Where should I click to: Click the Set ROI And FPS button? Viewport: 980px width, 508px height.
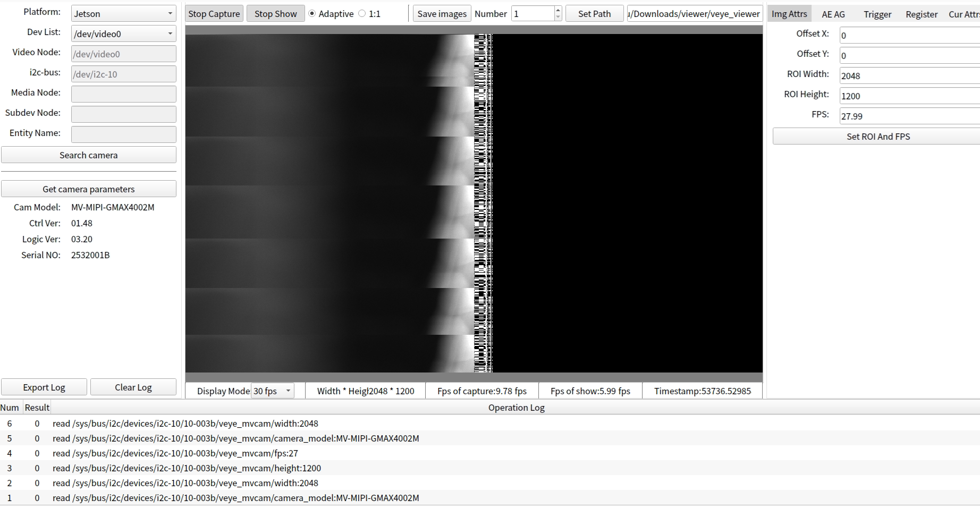(878, 137)
